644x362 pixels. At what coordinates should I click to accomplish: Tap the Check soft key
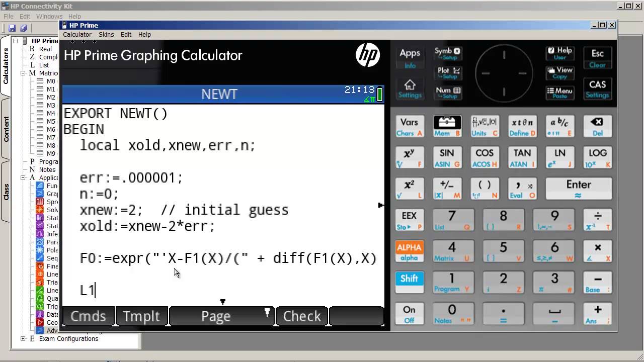click(302, 316)
